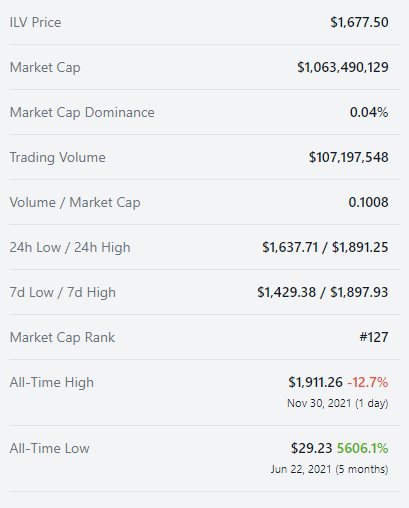Click the All-Time Low value $29.23

[312, 448]
